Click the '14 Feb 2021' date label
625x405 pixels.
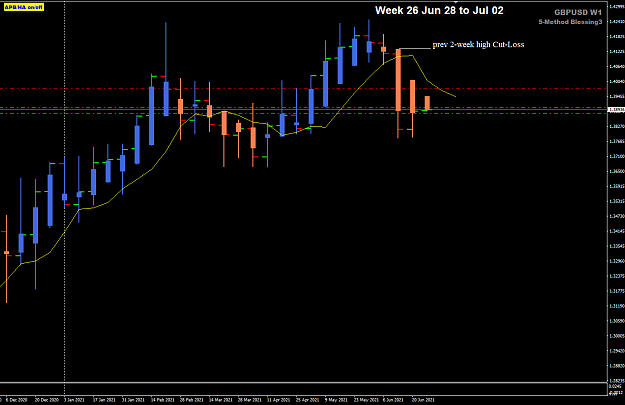(163, 399)
